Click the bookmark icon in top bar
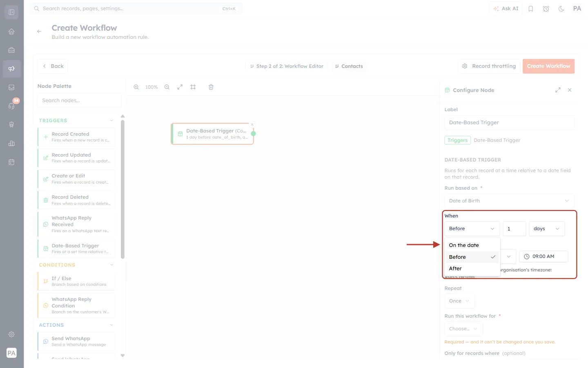 (531, 9)
